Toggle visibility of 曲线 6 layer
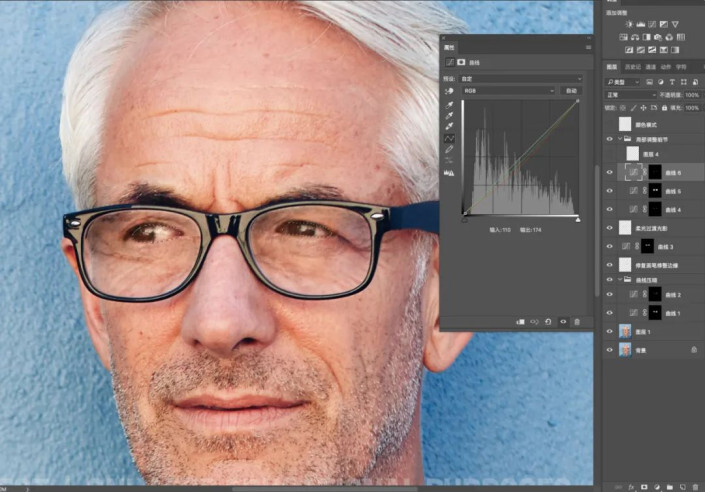Image resolution: width=705 pixels, height=492 pixels. pyautogui.click(x=610, y=172)
